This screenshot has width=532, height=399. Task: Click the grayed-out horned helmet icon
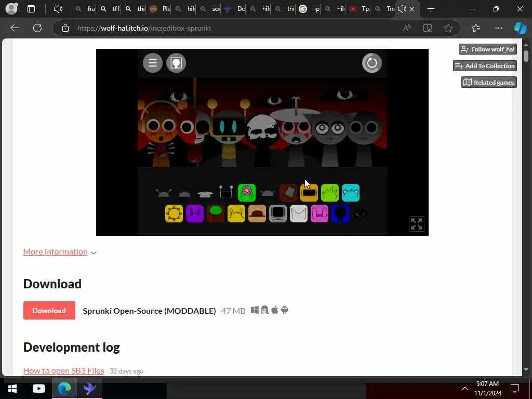point(268,193)
